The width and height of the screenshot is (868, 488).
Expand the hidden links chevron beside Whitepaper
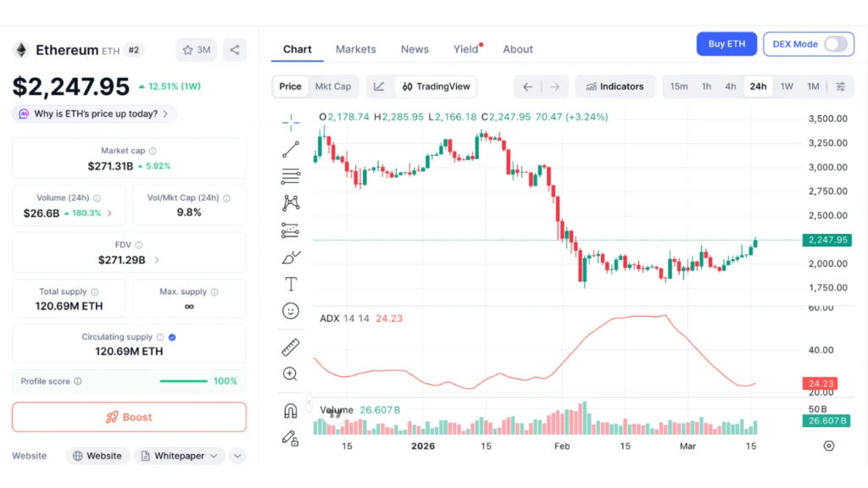[x=237, y=456]
